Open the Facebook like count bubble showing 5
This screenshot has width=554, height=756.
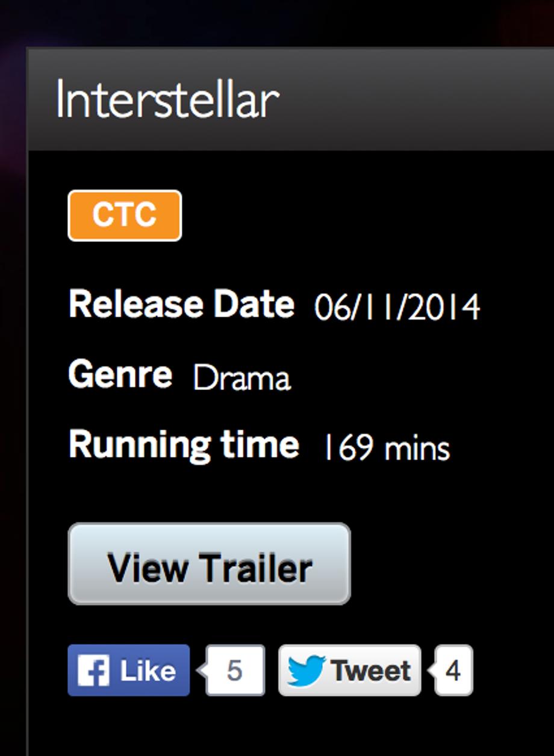click(x=235, y=671)
